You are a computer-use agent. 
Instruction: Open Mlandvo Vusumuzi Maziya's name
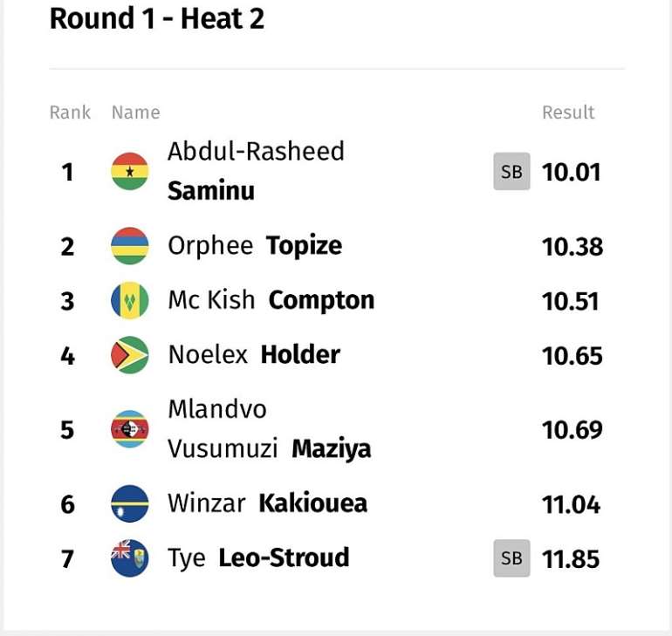269,429
